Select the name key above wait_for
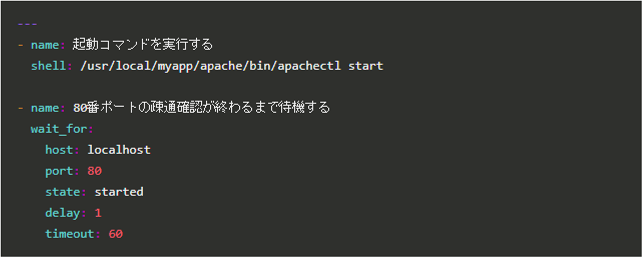 [45, 108]
